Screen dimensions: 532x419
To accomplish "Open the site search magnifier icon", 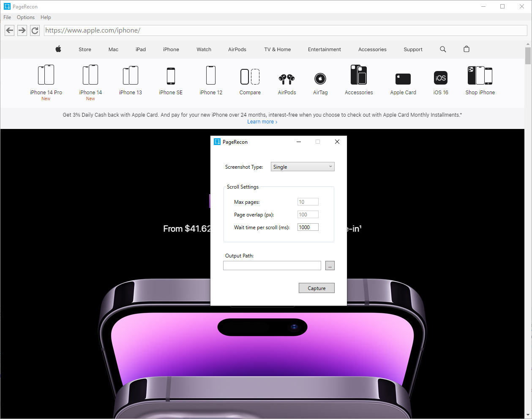I will 443,49.
